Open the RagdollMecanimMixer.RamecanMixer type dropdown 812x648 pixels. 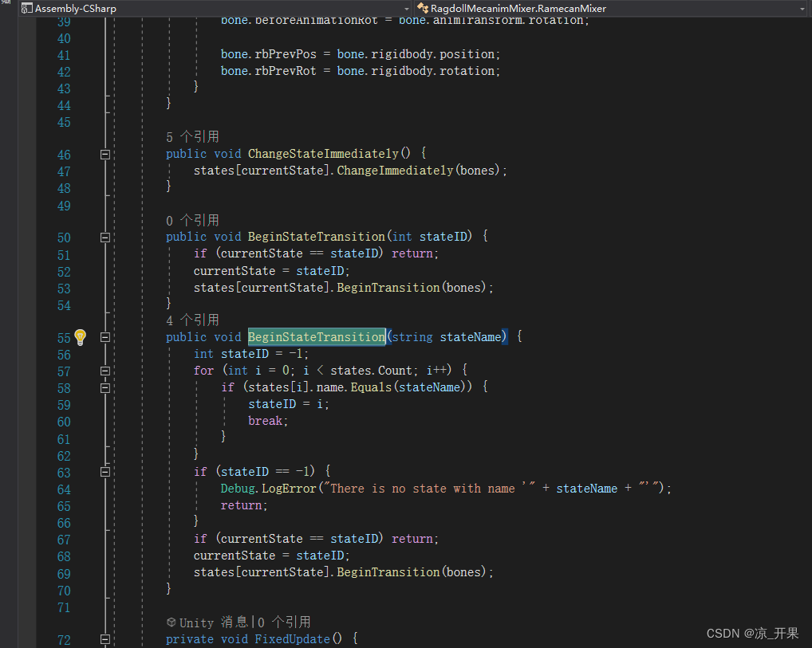[802, 9]
